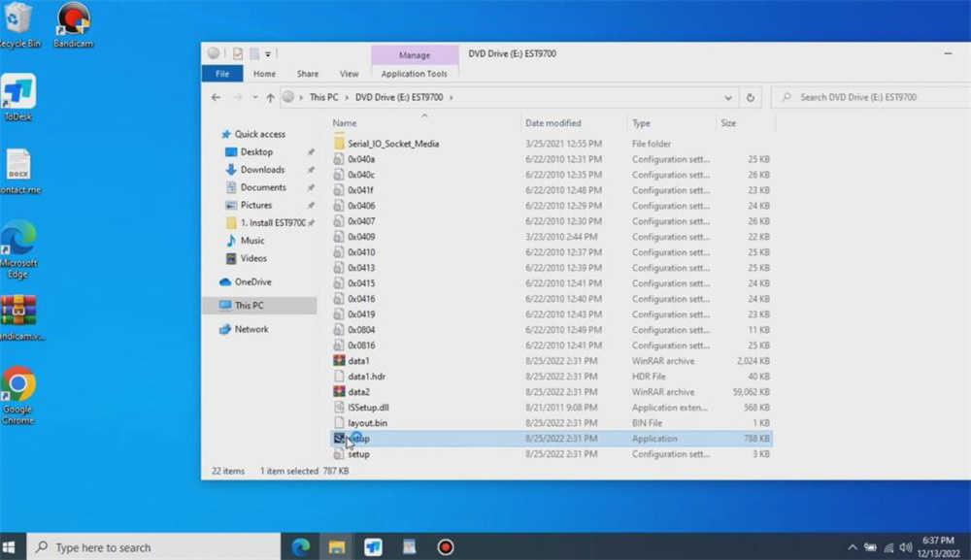Click the Notepad-style app icon in the taskbar

[409, 547]
